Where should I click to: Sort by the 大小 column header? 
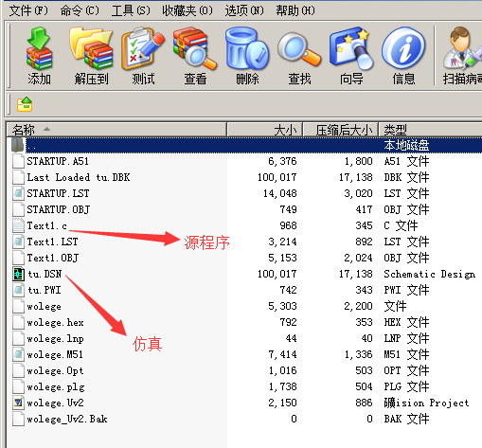click(265, 130)
